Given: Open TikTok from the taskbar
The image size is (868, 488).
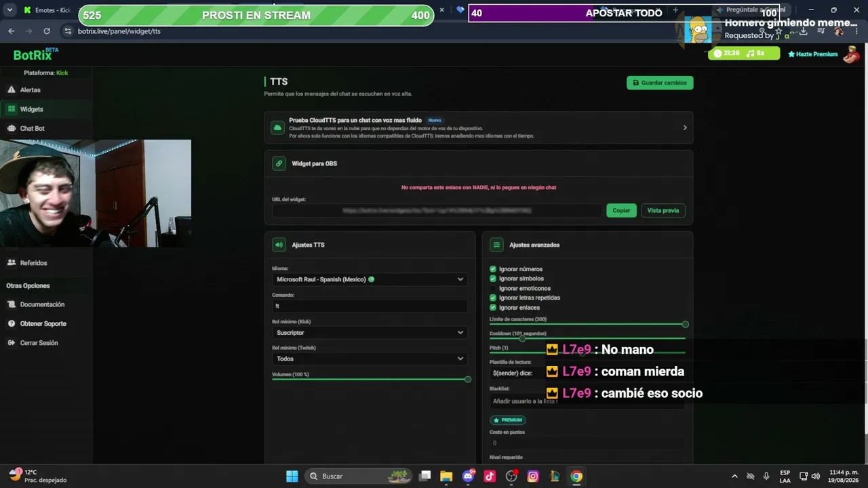Looking at the screenshot, I should [x=490, y=476].
